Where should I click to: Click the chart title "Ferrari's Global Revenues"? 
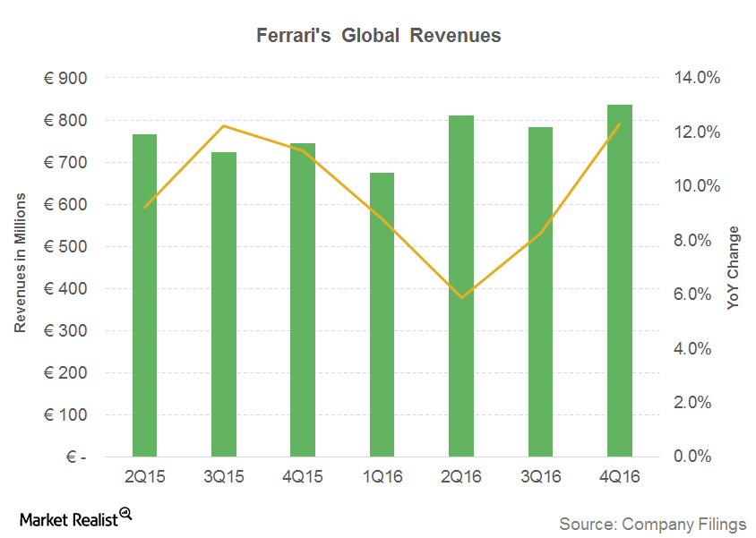pyautogui.click(x=379, y=36)
